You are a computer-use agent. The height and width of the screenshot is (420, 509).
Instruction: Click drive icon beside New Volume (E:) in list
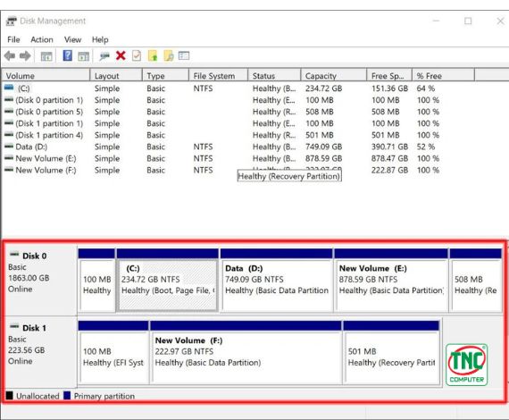pyautogui.click(x=9, y=158)
